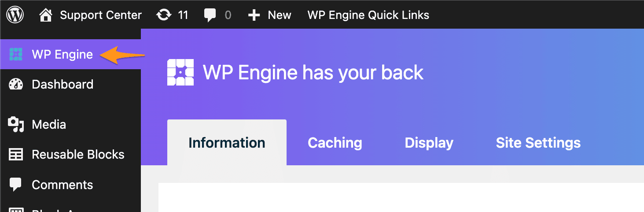Click the WP Engine has your back heading

click(313, 73)
